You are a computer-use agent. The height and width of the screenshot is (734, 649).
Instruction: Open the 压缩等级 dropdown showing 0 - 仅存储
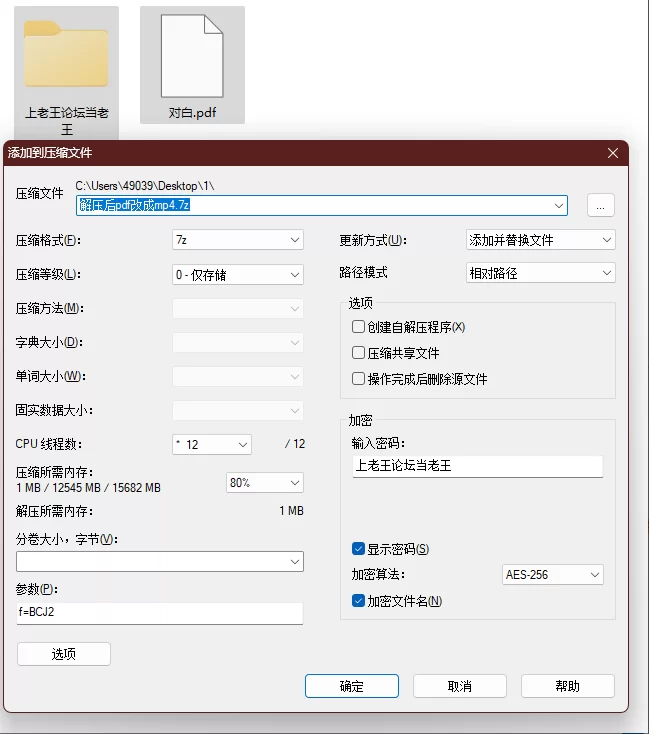tap(238, 274)
